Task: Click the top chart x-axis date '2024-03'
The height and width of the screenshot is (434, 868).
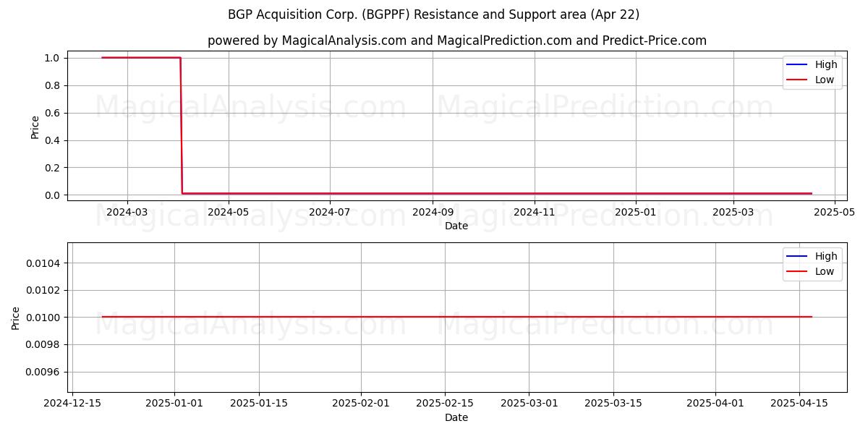Action: tap(127, 212)
